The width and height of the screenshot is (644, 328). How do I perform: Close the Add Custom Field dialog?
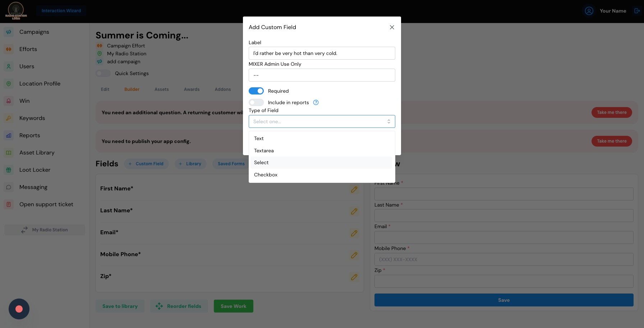pos(392,27)
